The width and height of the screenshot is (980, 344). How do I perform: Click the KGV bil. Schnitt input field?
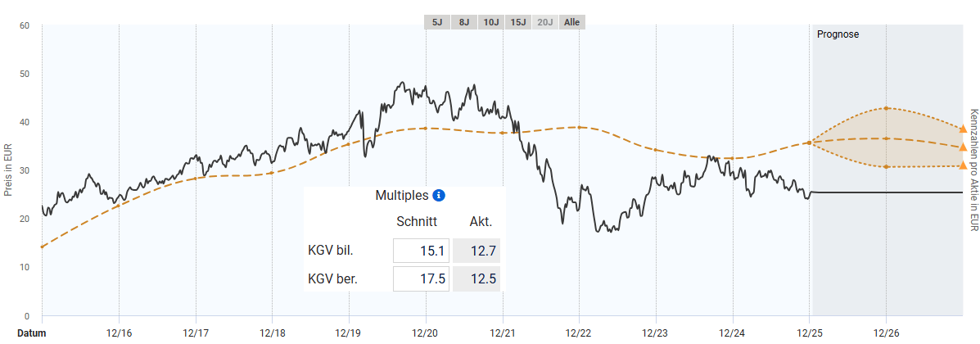(x=421, y=251)
